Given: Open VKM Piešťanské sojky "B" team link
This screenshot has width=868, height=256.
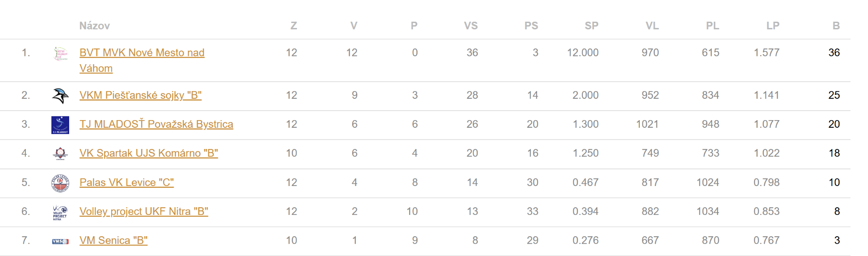Looking at the screenshot, I should tap(140, 95).
